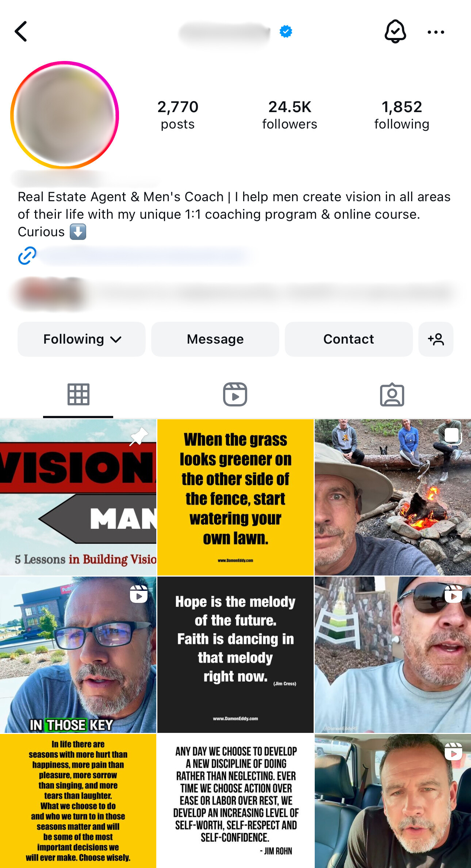Tap the Contact button
This screenshot has height=868, width=471.
click(x=349, y=339)
